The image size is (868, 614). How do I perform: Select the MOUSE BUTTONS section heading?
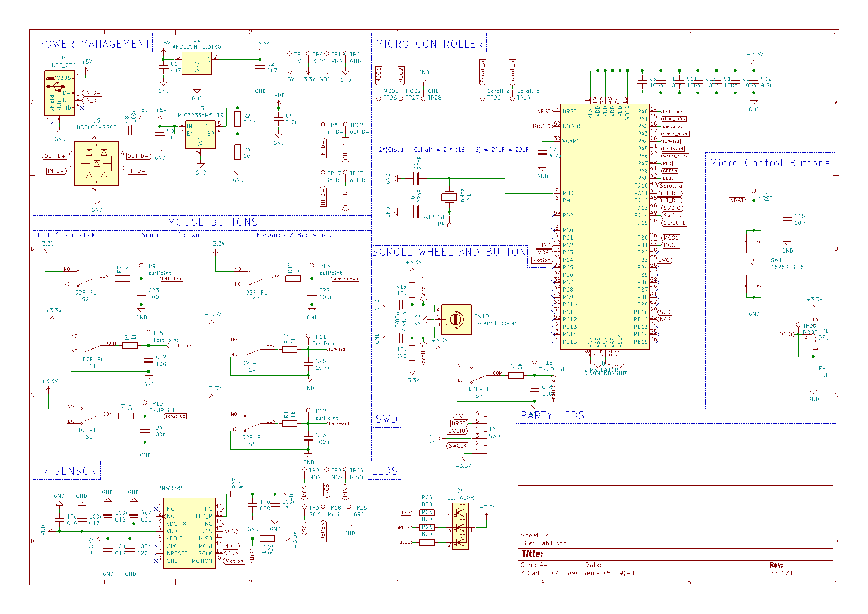(213, 222)
